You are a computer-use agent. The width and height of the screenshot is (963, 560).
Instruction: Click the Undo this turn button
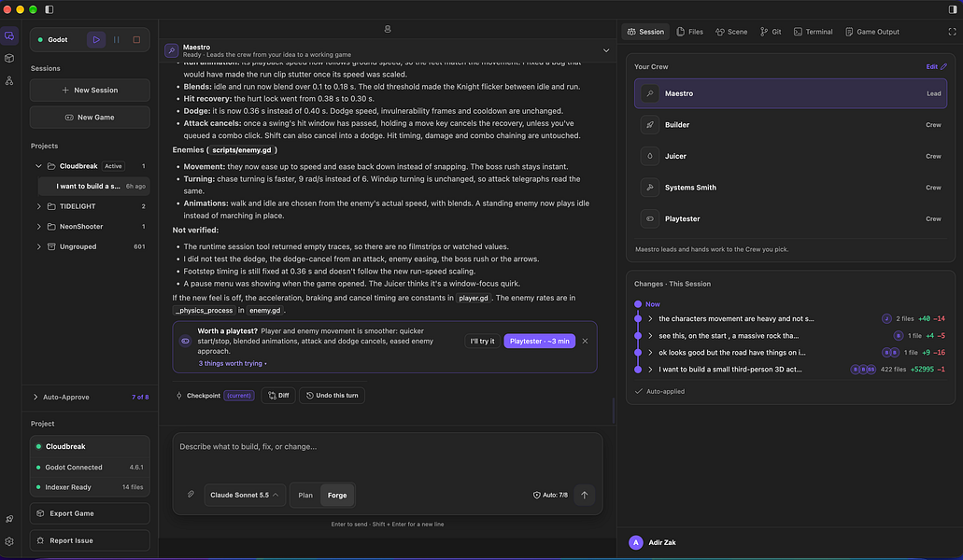(332, 396)
